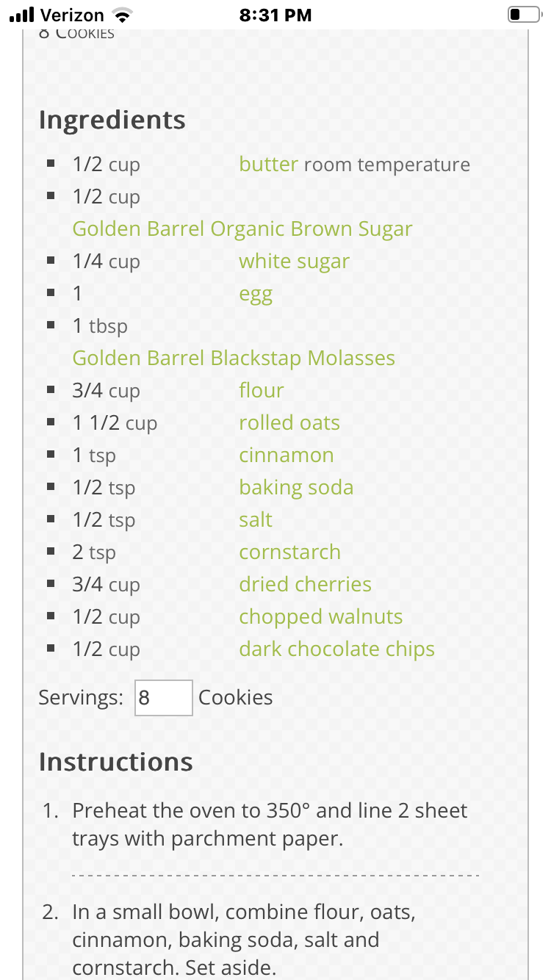Open the salt ingredient link

click(255, 520)
